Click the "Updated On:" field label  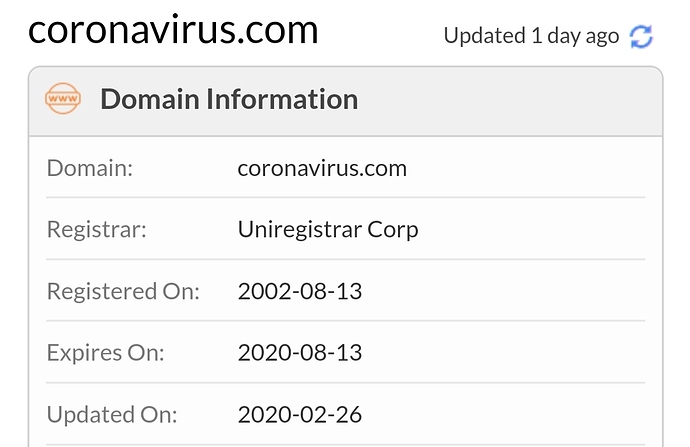tap(112, 414)
